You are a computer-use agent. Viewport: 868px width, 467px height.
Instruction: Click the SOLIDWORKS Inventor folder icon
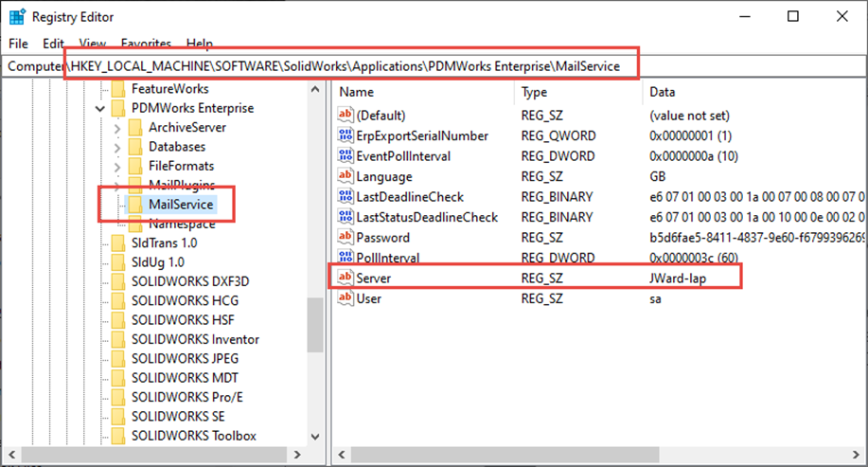(x=118, y=339)
